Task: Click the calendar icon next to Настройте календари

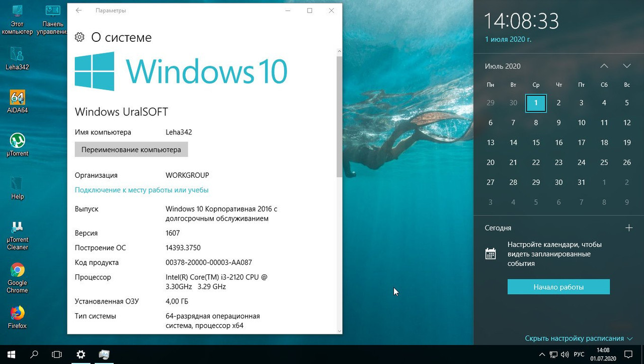Action: [x=491, y=254]
